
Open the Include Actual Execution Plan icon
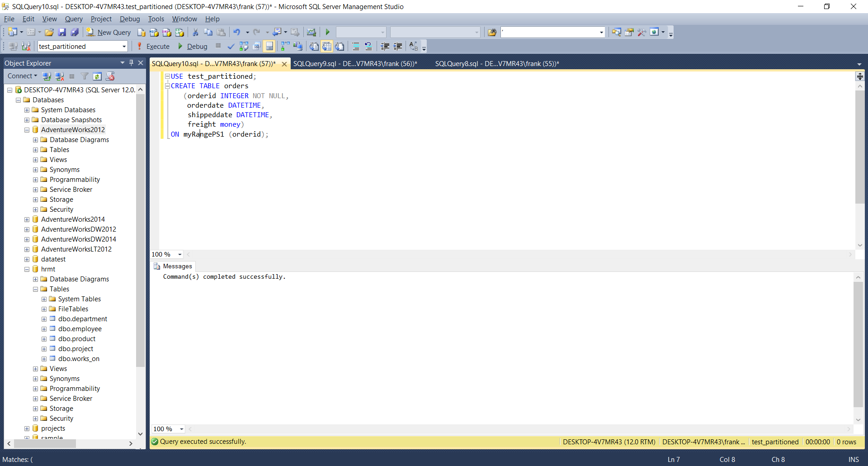(284, 46)
